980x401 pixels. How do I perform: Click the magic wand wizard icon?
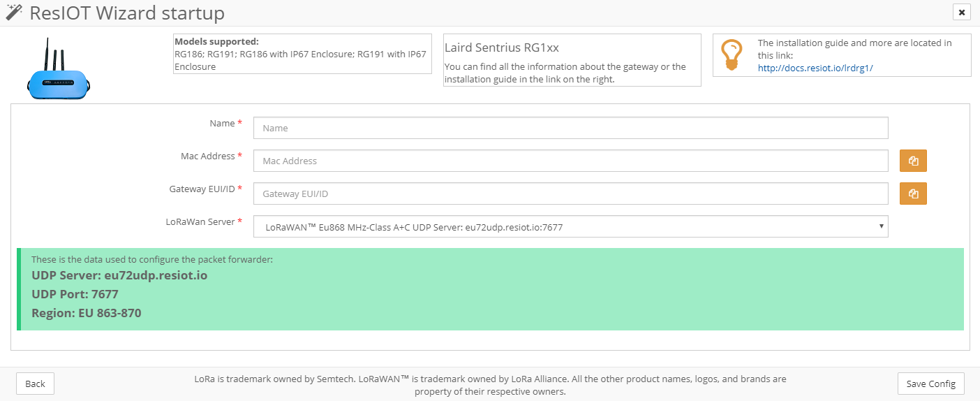(x=13, y=12)
